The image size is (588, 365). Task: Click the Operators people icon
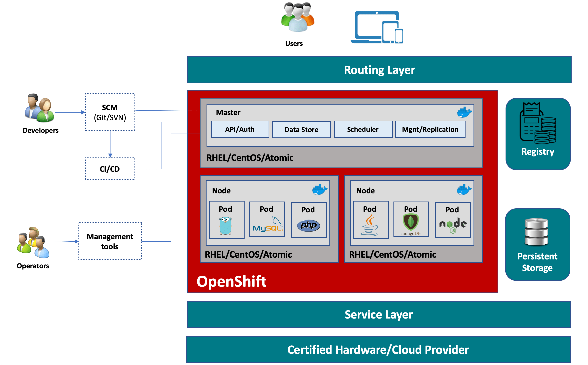33,243
